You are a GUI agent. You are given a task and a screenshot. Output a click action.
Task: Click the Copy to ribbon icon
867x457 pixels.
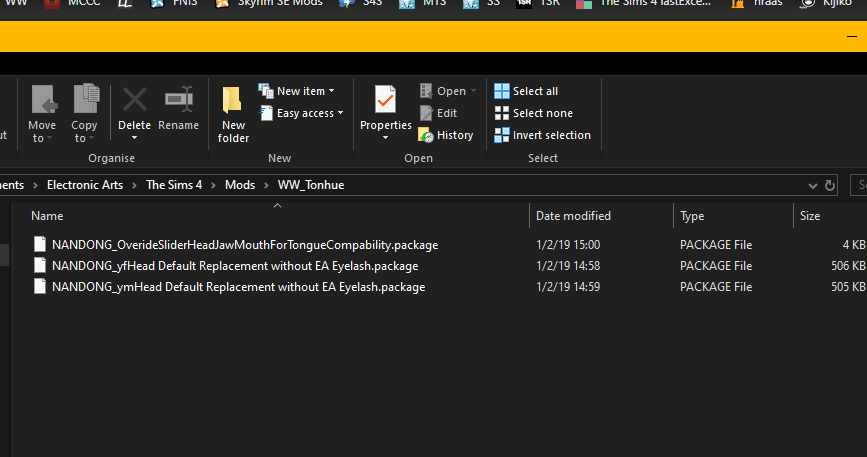(x=86, y=99)
